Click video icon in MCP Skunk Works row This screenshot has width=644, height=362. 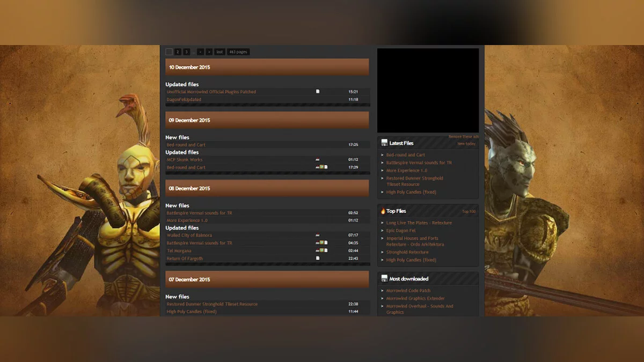click(318, 159)
